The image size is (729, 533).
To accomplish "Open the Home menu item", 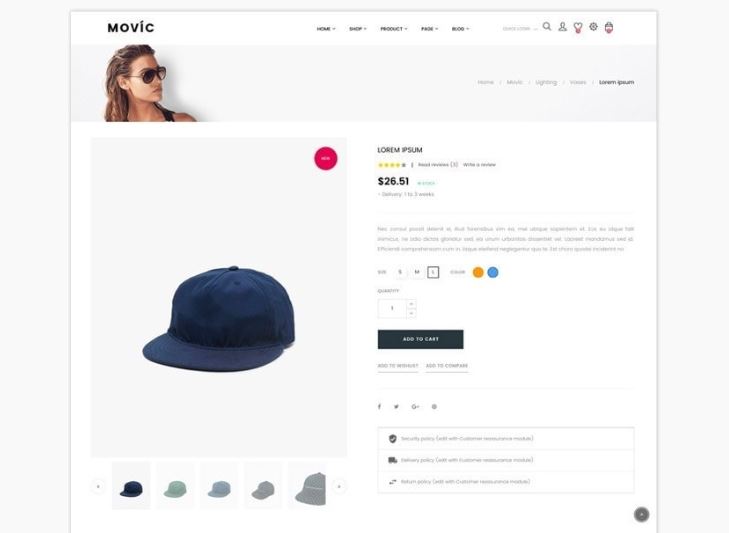I will [x=326, y=29].
